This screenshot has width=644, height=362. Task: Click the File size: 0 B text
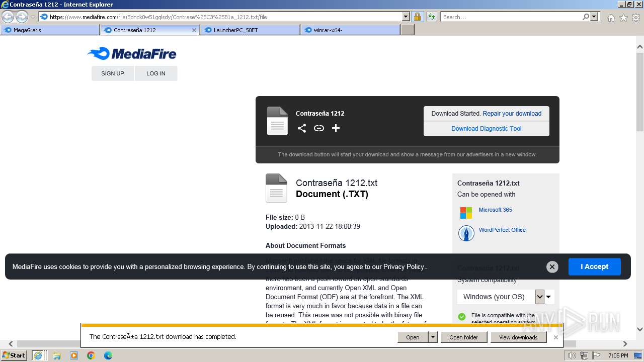click(285, 218)
